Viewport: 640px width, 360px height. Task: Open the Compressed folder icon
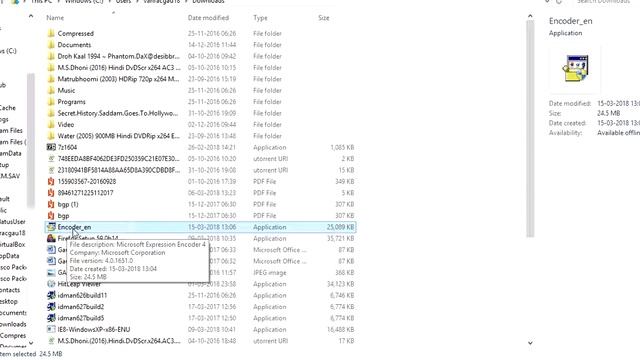click(x=51, y=33)
